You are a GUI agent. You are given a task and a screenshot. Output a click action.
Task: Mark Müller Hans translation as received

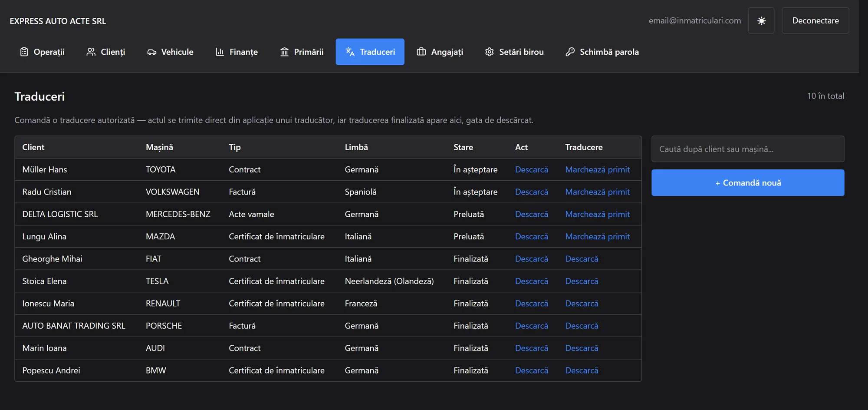pyautogui.click(x=597, y=169)
